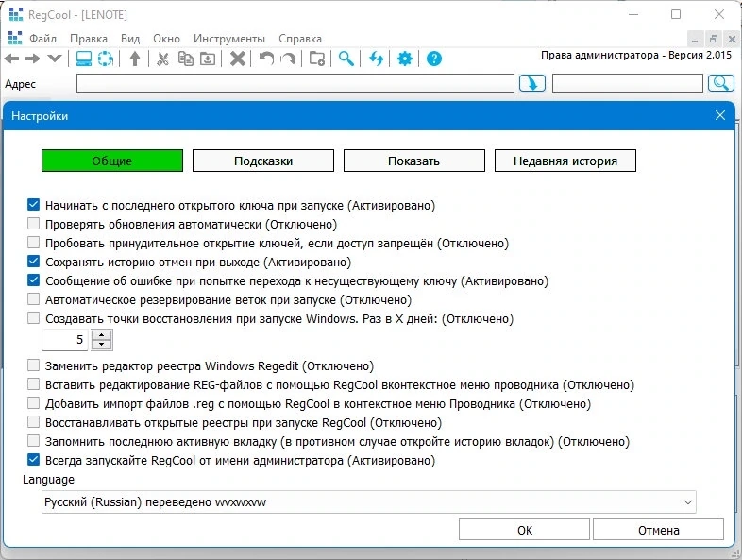742x560 pixels.
Task: Click the blue gear Settings icon
Action: pyautogui.click(x=405, y=59)
